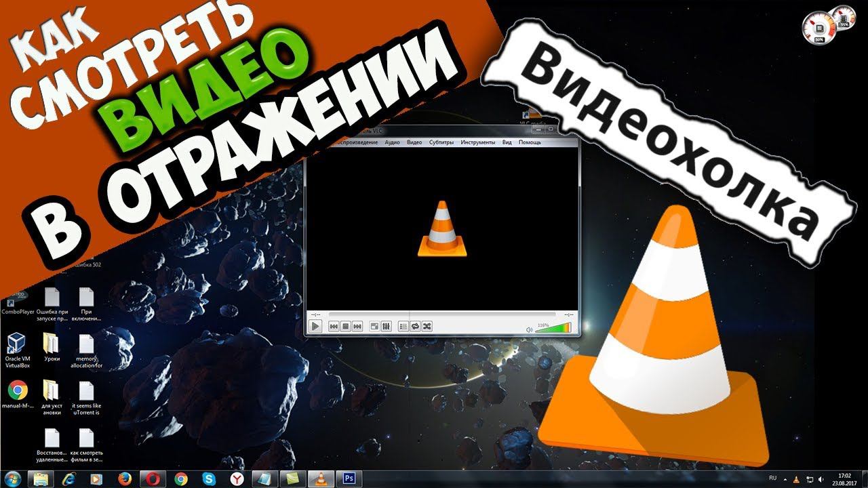Show hidden system tray icons
Screen dimensions: 868x488
pyautogui.click(x=786, y=479)
